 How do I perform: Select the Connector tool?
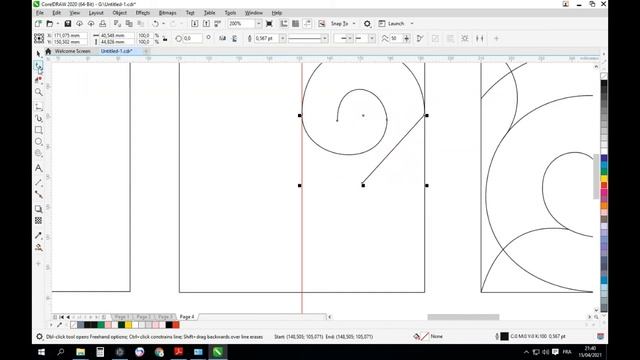click(39, 194)
